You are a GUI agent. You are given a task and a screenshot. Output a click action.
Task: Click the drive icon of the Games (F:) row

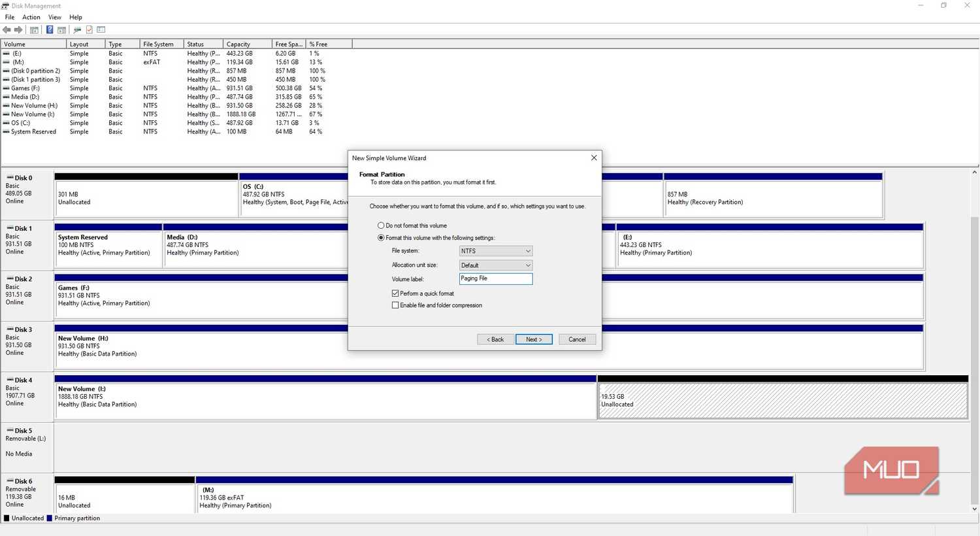tap(7, 88)
